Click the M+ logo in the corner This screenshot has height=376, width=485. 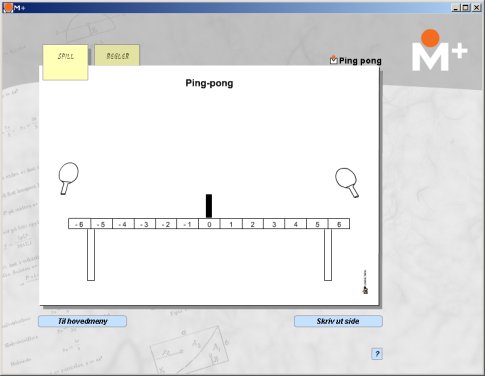439,50
